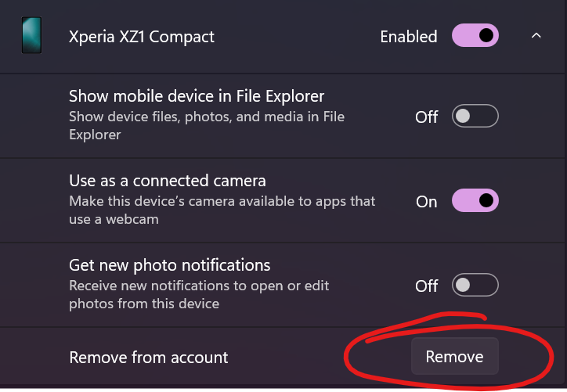Click the Show mobile device in File Explorer heading
The image size is (567, 392).
tap(197, 97)
